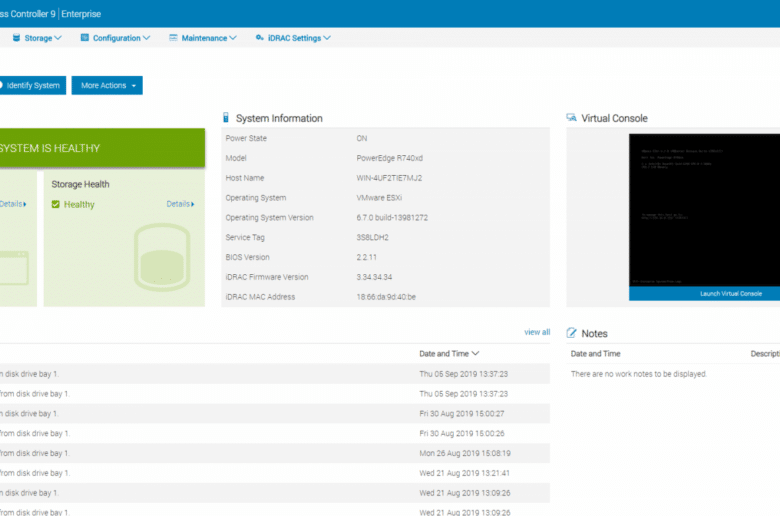Select MAC address 18:66:da:9d:40:be

[386, 297]
